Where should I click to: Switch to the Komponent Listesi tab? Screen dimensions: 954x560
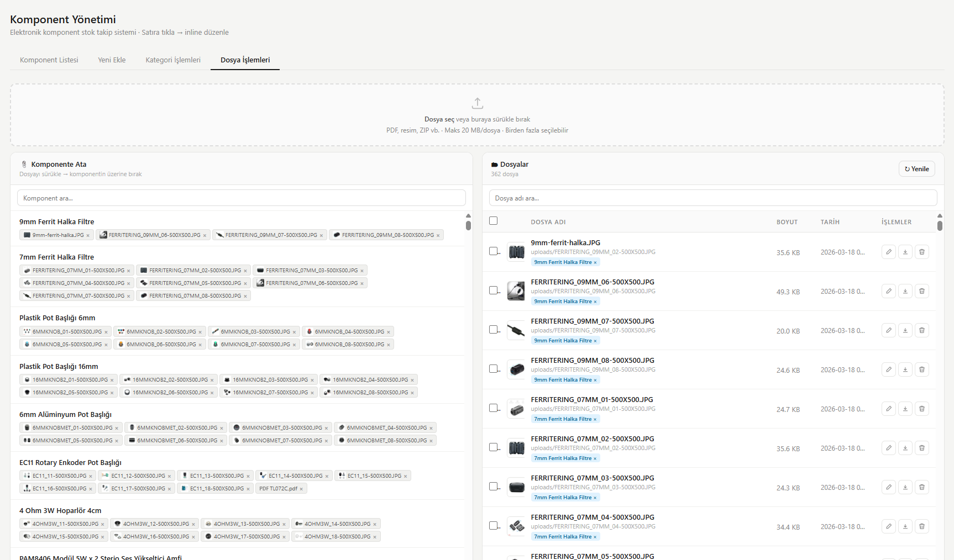click(x=49, y=60)
